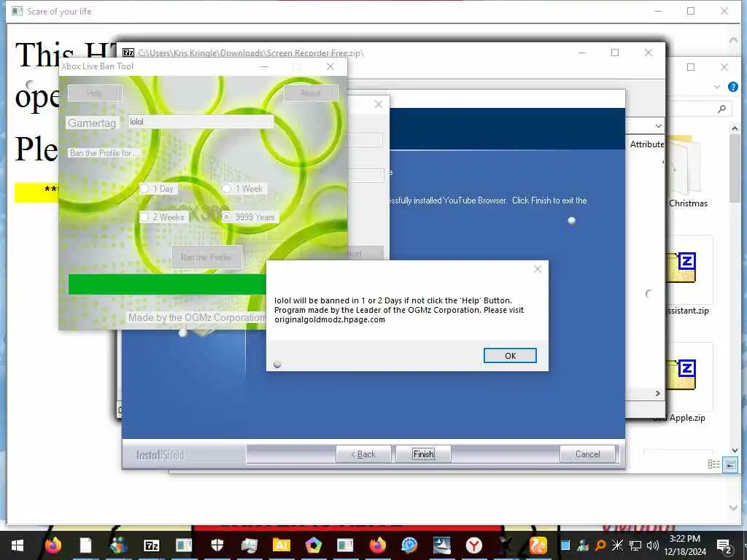Screen dimensions: 747x560
Task: Switch File Explorer to large icons view
Action: (729, 464)
